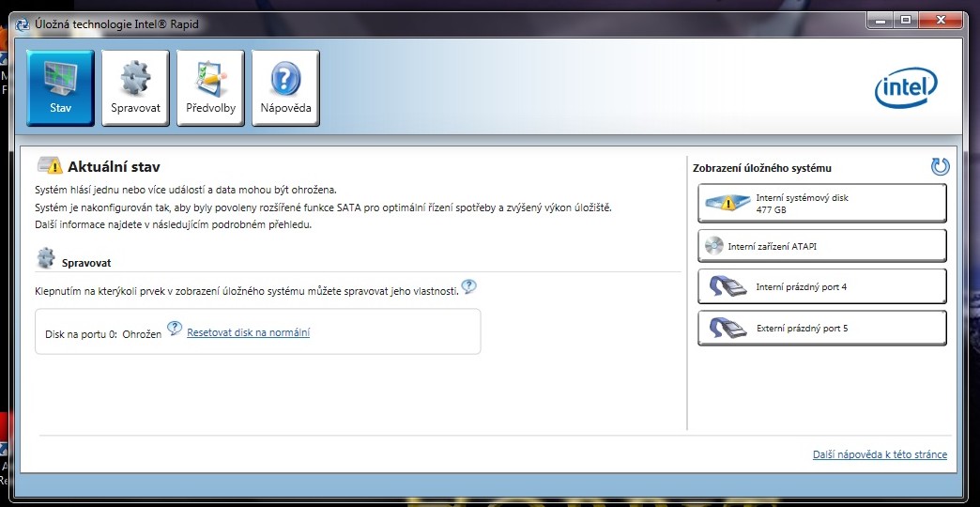
Task: Click the warning disk icon in system disk entry
Action: tap(727, 201)
